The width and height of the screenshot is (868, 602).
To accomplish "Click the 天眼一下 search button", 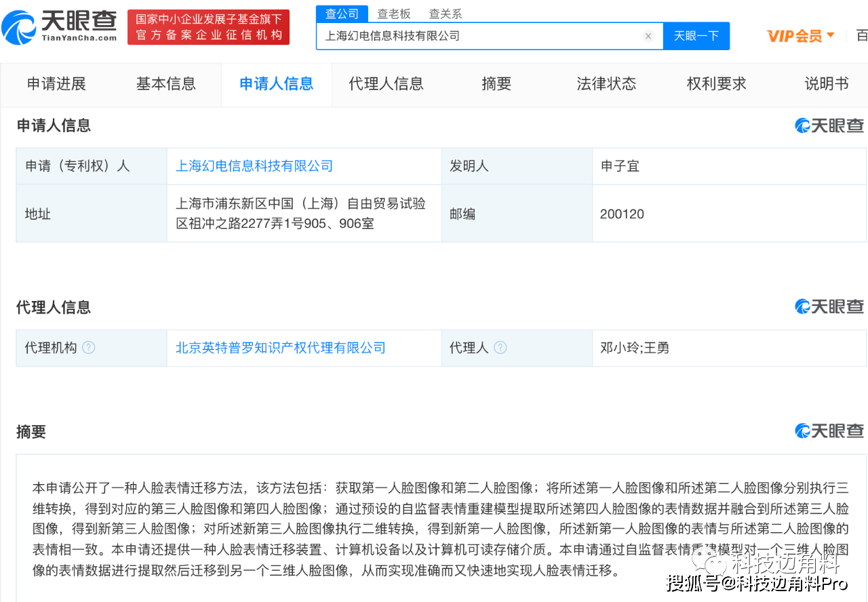I will point(696,36).
